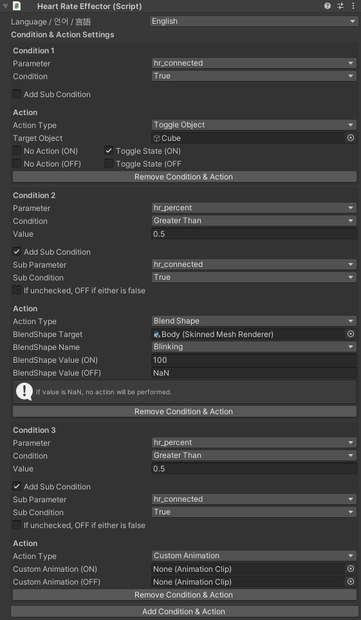Collapse the Heart Rate Effector component foldout
Image resolution: width=361 pixels, height=620 pixels.
click(6, 6)
